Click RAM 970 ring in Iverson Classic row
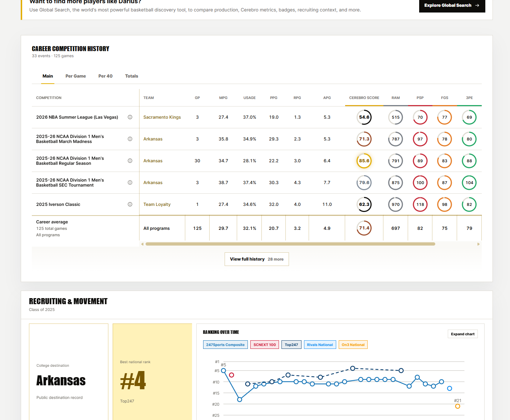This screenshot has height=420, width=510. click(396, 204)
